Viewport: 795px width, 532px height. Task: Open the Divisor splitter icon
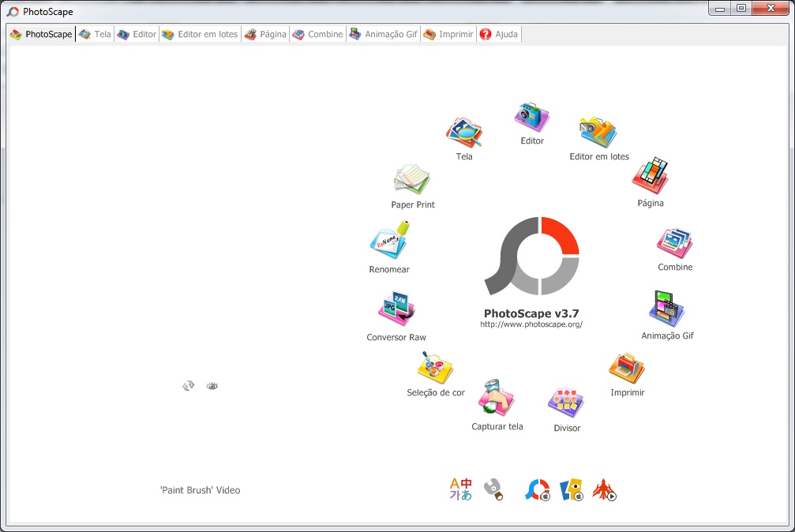pos(566,403)
